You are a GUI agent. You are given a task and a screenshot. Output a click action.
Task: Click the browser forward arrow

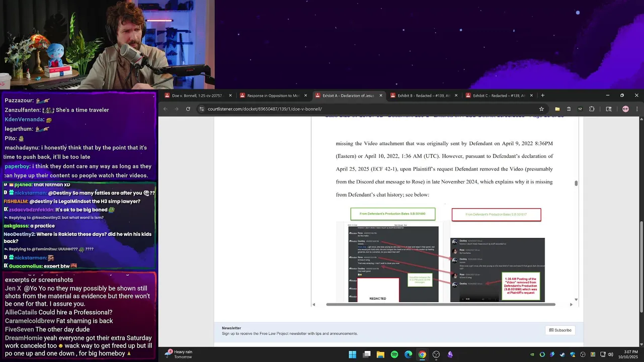[x=177, y=109]
